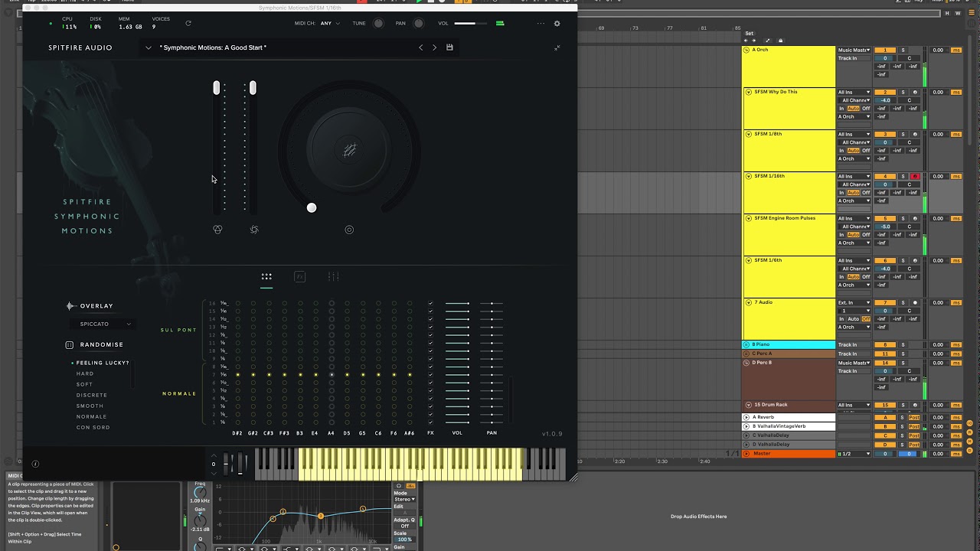Click the plugin VOL slider

tap(470, 24)
